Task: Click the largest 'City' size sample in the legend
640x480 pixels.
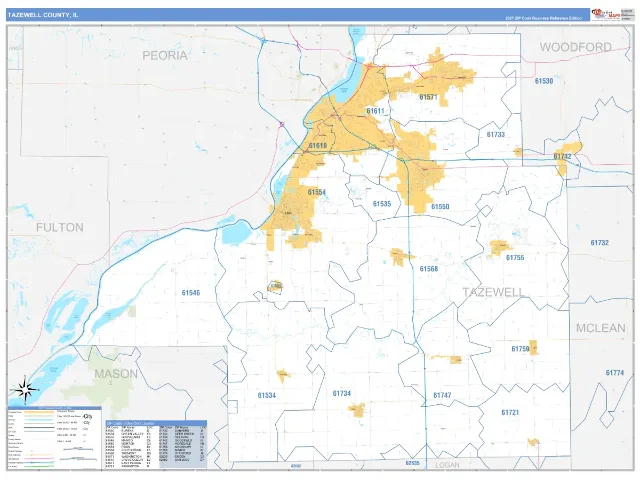Action: click(x=87, y=416)
